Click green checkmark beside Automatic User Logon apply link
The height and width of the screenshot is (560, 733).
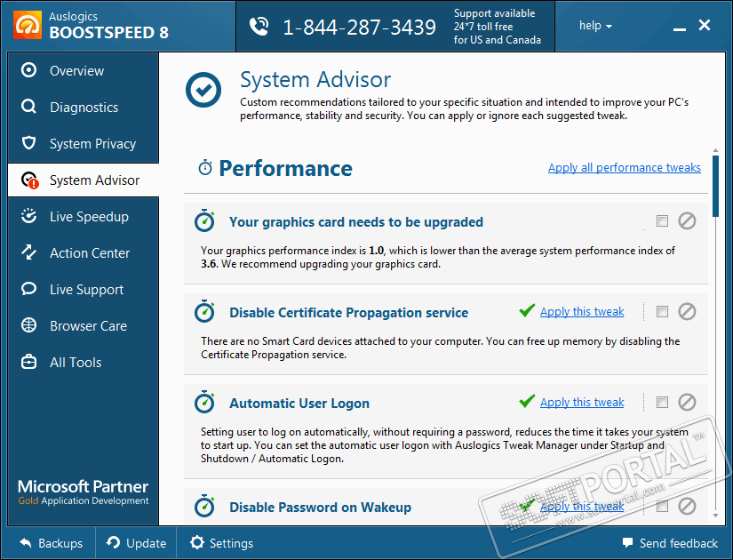pyautogui.click(x=527, y=401)
